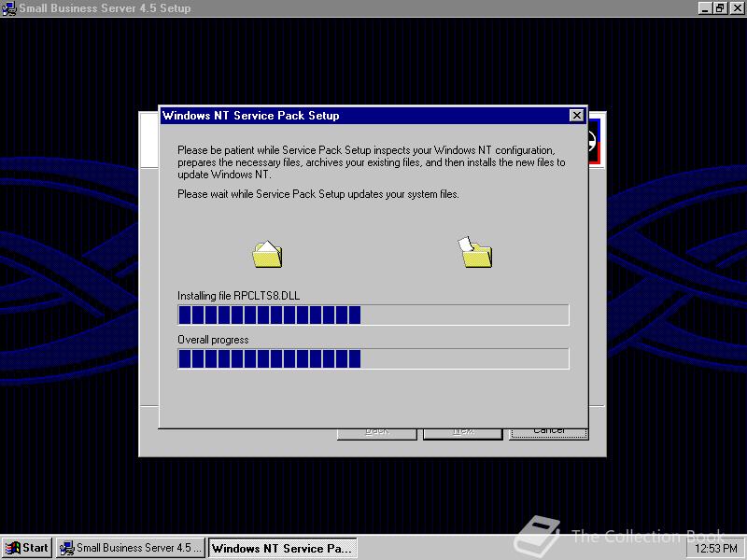The height and width of the screenshot is (560, 747).
Task: Click the 12:53 PM clock in system tray
Action: tap(716, 549)
